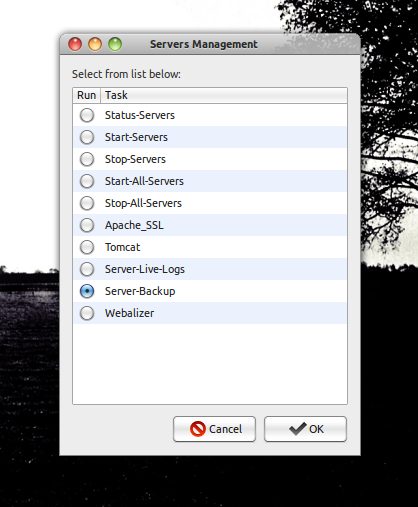Image resolution: width=418 pixels, height=507 pixels.
Task: Select the Apache_SSL radio button
Action: click(x=87, y=225)
